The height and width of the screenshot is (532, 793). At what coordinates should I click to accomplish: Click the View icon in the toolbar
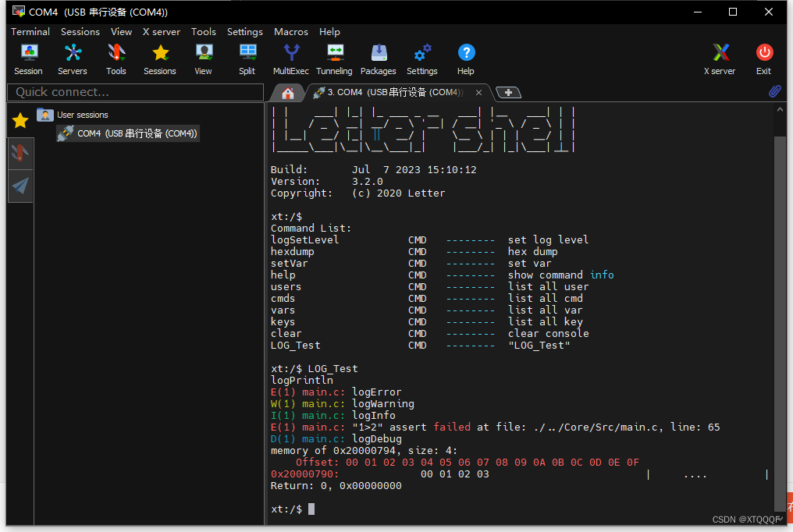click(203, 59)
